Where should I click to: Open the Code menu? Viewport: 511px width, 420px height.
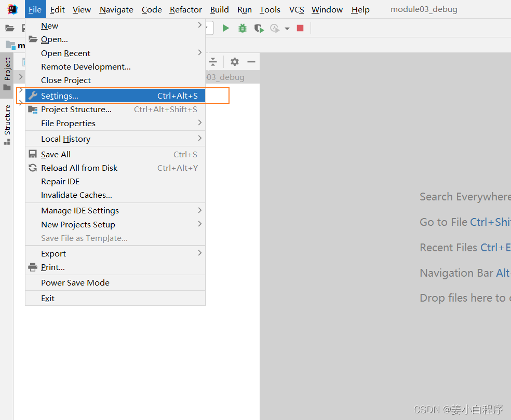[152, 10]
